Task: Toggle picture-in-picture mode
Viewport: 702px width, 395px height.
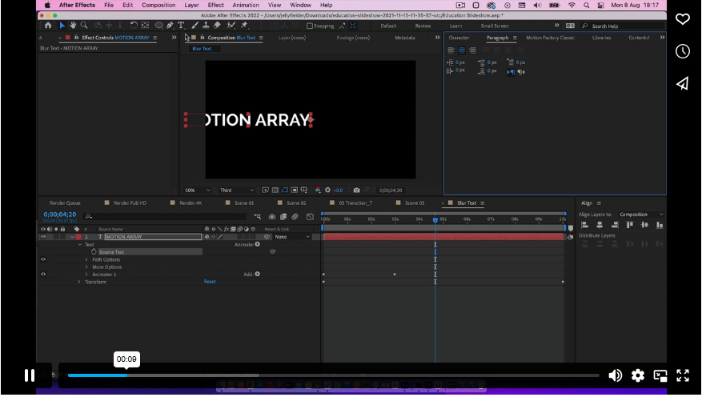Action: [x=660, y=375]
